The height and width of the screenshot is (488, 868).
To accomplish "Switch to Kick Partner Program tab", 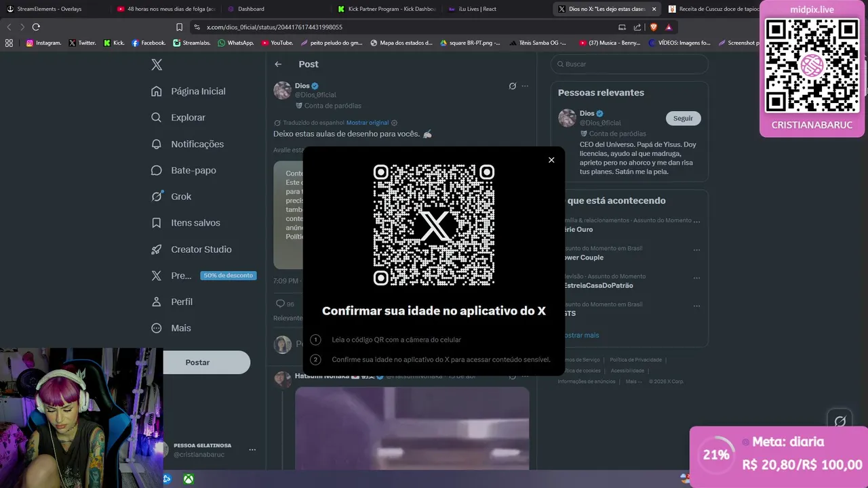I will pos(387,9).
